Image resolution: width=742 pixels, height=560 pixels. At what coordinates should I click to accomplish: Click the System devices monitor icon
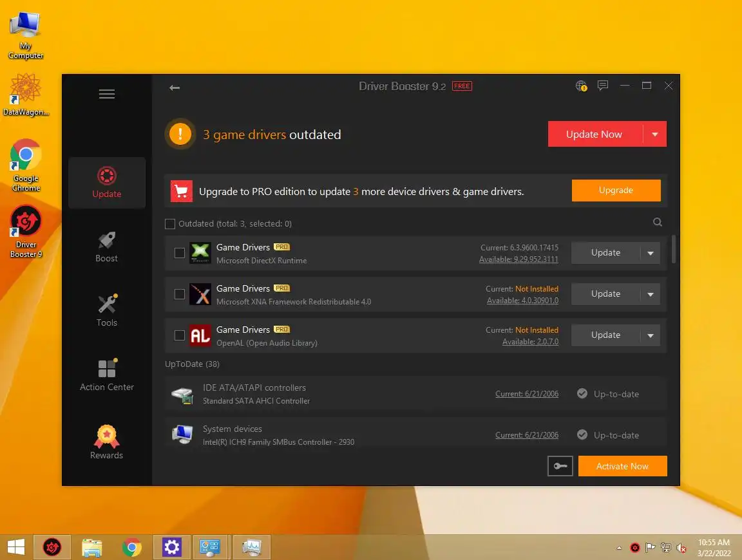pos(182,434)
